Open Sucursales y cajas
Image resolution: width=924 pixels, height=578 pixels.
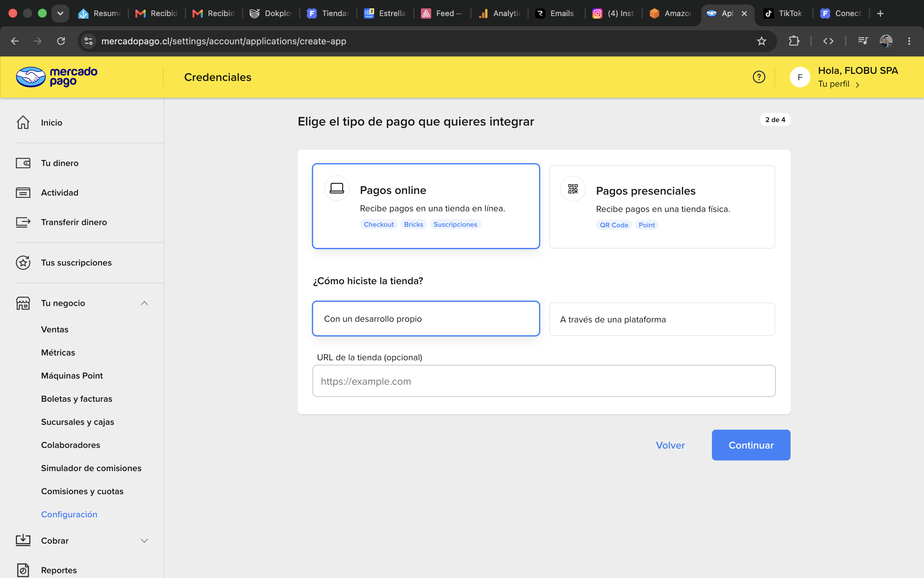point(78,422)
